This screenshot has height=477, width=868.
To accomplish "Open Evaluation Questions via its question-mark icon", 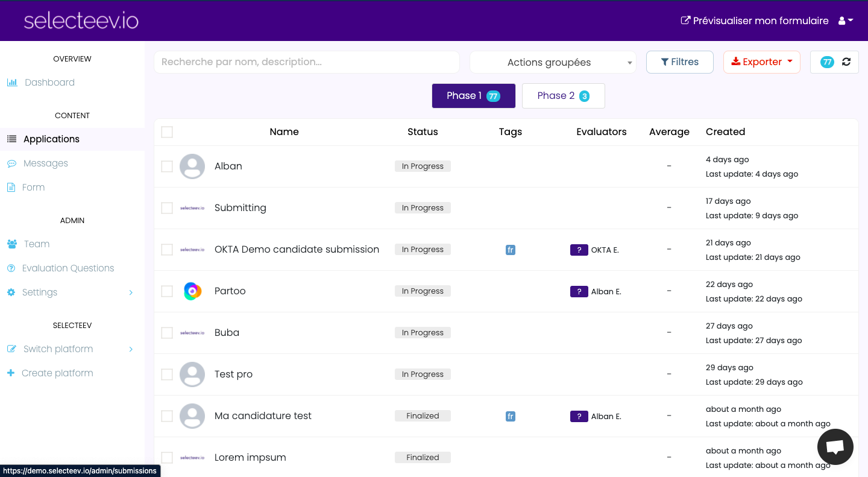I will click(11, 268).
